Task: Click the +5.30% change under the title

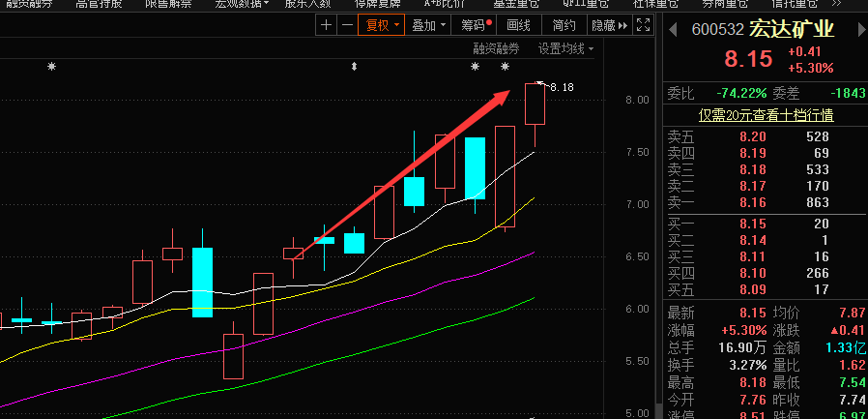Action: 811,68
